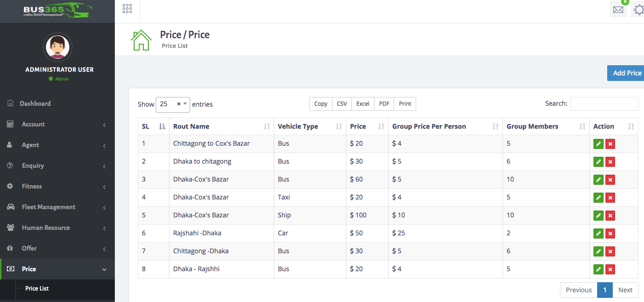Click the apps grid icon next to sidebar

pos(127,8)
